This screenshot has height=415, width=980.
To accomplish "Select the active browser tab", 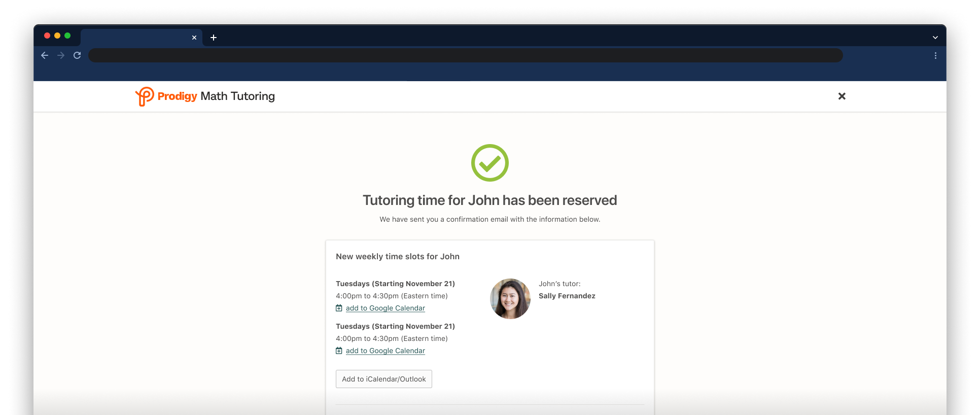I will click(136, 38).
